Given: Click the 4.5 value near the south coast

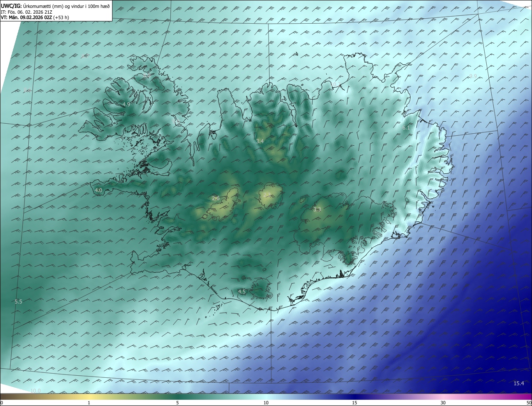Looking at the screenshot, I should [242, 292].
